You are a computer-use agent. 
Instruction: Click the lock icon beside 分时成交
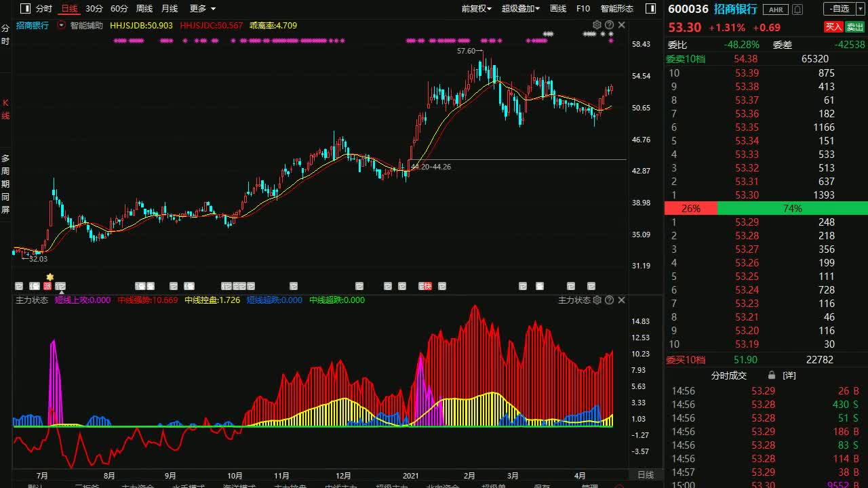(x=772, y=375)
